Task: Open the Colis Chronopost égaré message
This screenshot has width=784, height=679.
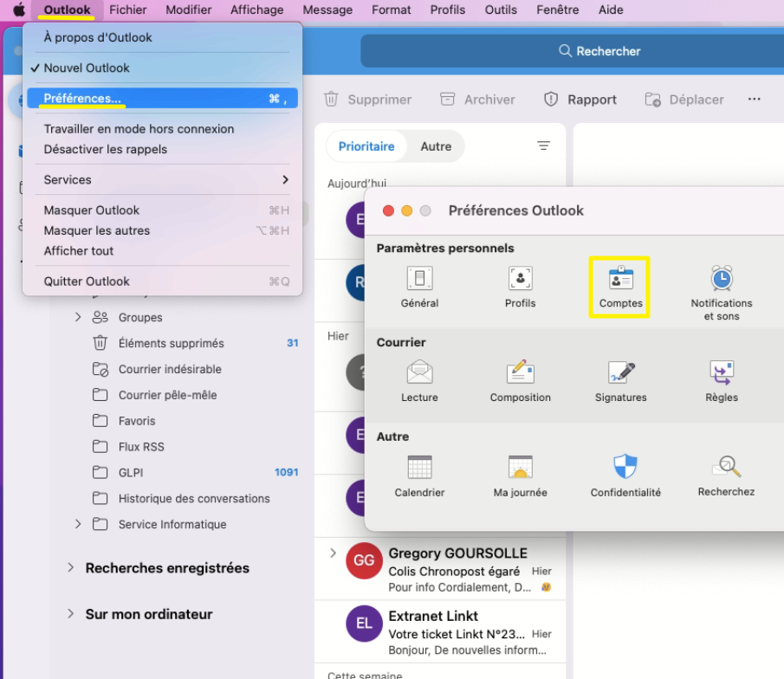Action: point(440,569)
